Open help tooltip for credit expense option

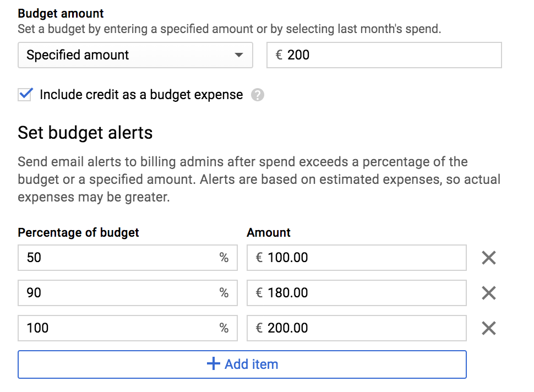258,95
